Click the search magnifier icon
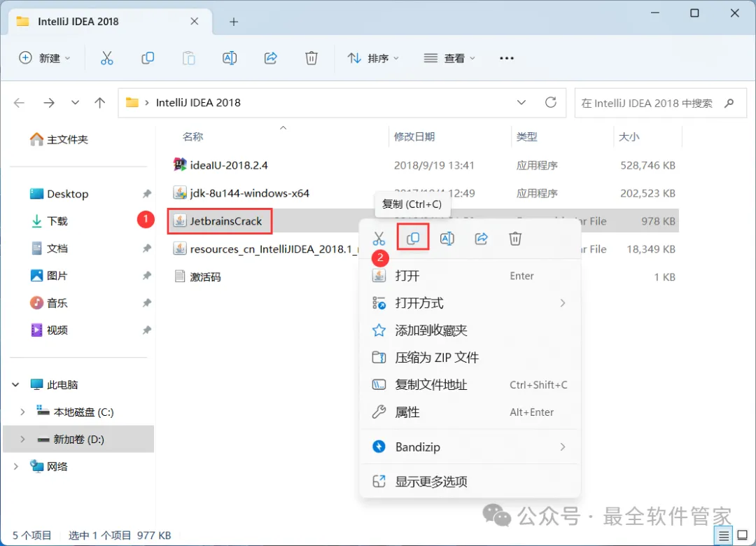The height and width of the screenshot is (546, 756). tap(729, 103)
